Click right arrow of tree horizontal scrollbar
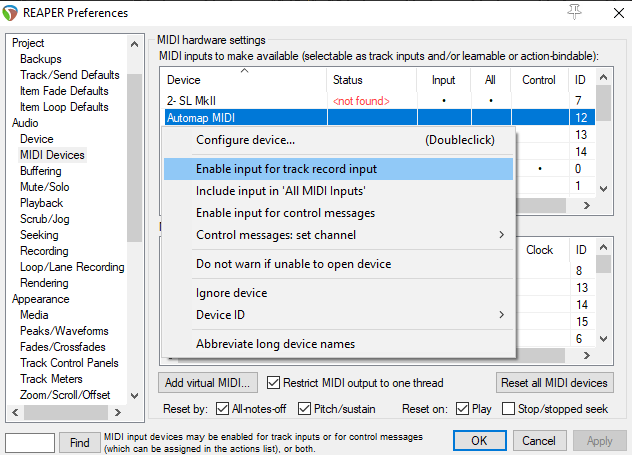 [x=118, y=412]
